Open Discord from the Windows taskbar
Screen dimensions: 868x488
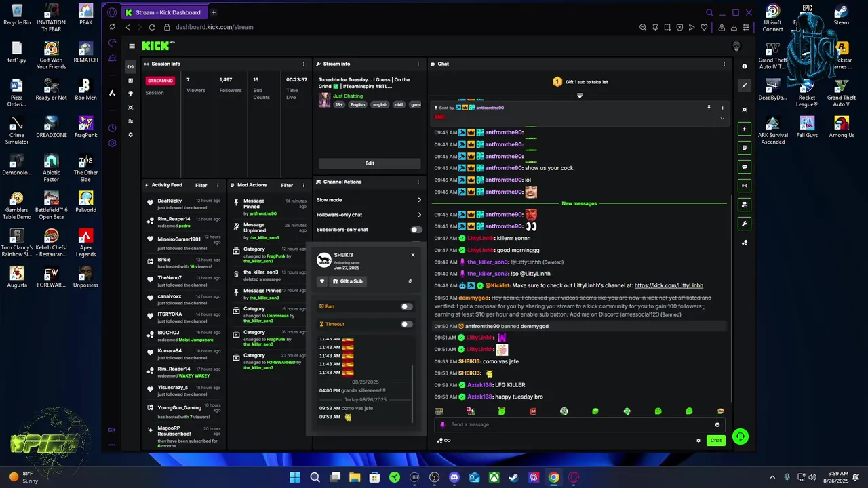tap(454, 477)
